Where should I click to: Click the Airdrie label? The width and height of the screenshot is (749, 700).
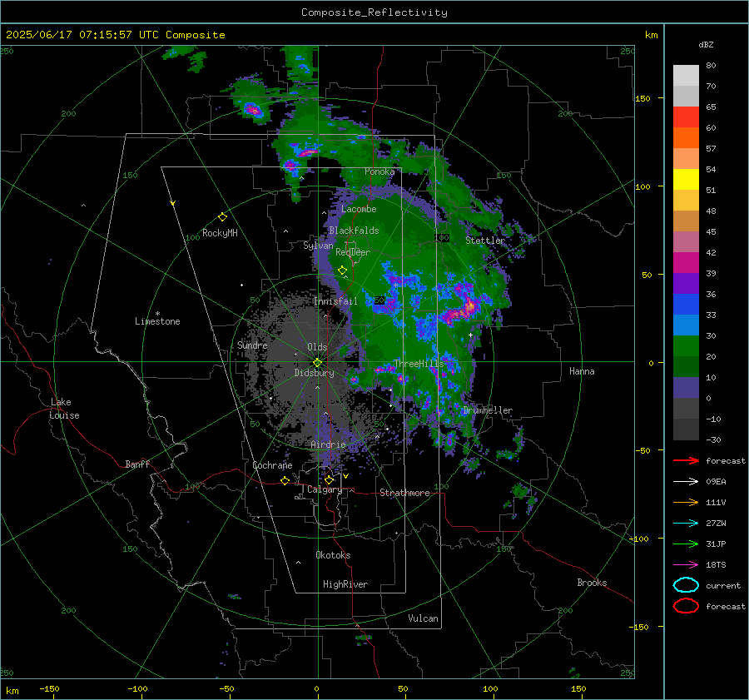328,444
